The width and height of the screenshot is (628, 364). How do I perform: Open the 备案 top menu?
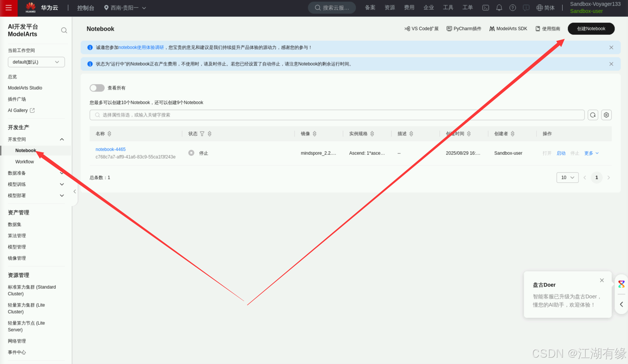coord(370,7)
